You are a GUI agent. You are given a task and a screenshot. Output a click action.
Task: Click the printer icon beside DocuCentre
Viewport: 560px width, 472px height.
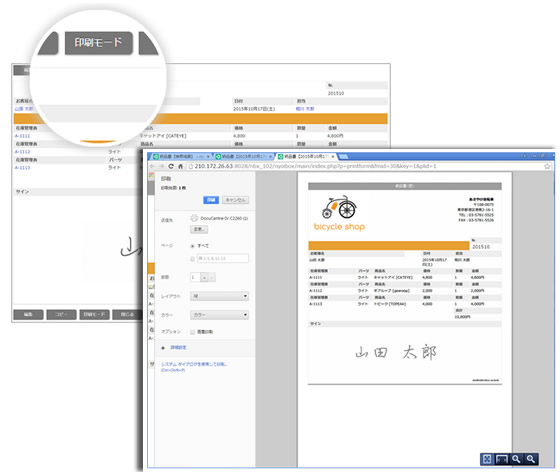[194, 218]
